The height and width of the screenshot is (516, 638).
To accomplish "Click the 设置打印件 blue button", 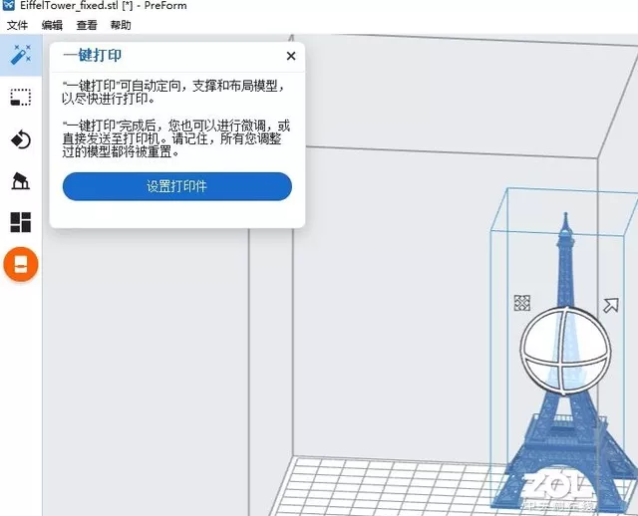I will point(177,186).
